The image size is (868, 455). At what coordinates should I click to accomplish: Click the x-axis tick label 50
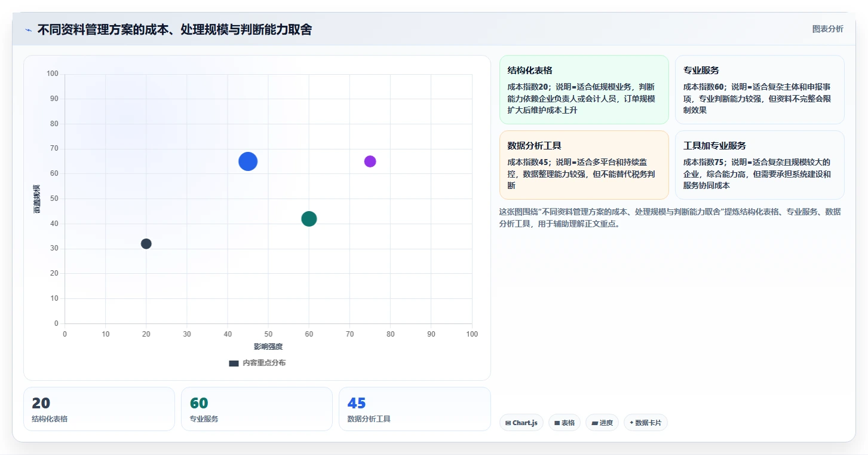click(x=268, y=334)
